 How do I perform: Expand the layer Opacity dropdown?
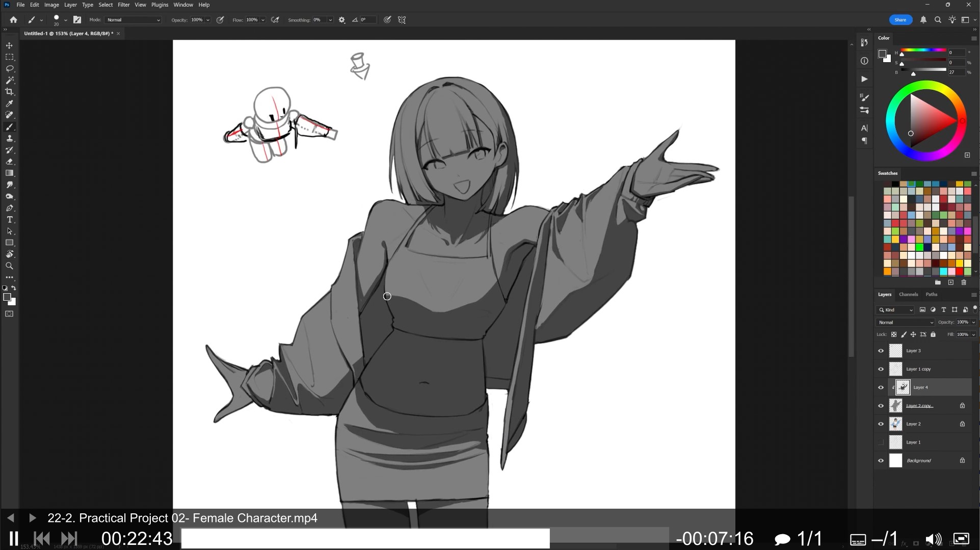973,322
